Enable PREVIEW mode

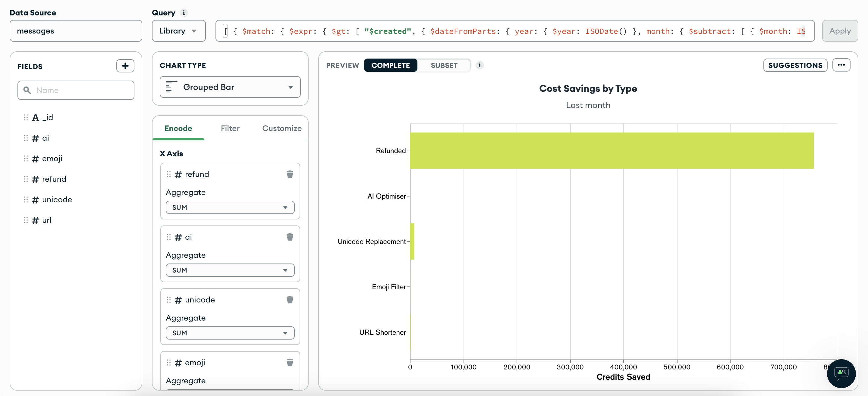click(x=342, y=65)
